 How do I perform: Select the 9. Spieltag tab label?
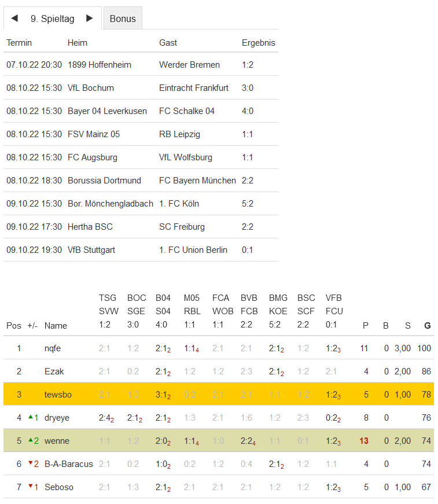click(52, 19)
